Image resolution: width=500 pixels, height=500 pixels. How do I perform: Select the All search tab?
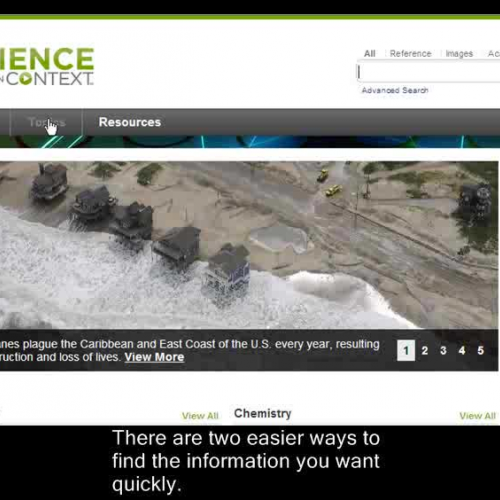tap(370, 54)
